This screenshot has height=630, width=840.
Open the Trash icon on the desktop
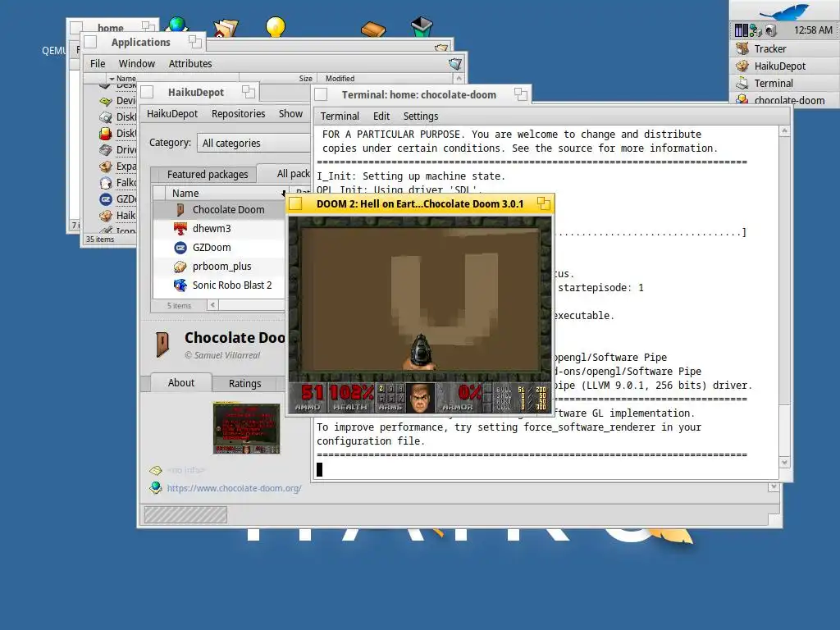click(422, 27)
